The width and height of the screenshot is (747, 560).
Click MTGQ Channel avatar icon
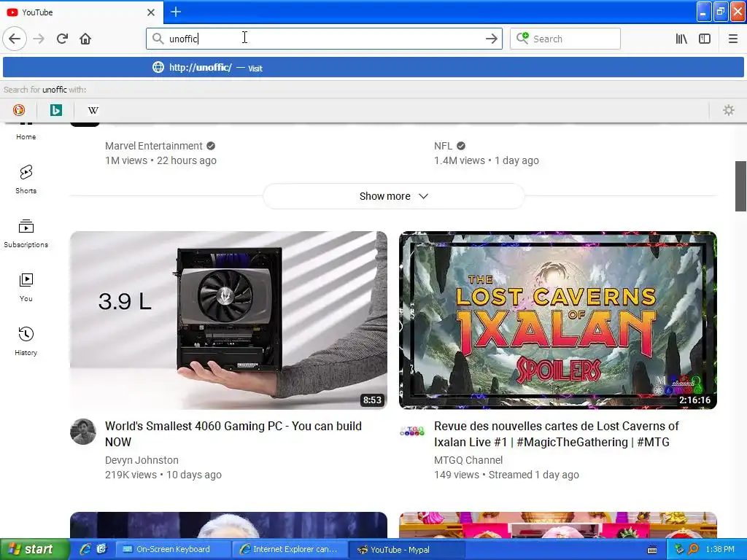point(412,432)
